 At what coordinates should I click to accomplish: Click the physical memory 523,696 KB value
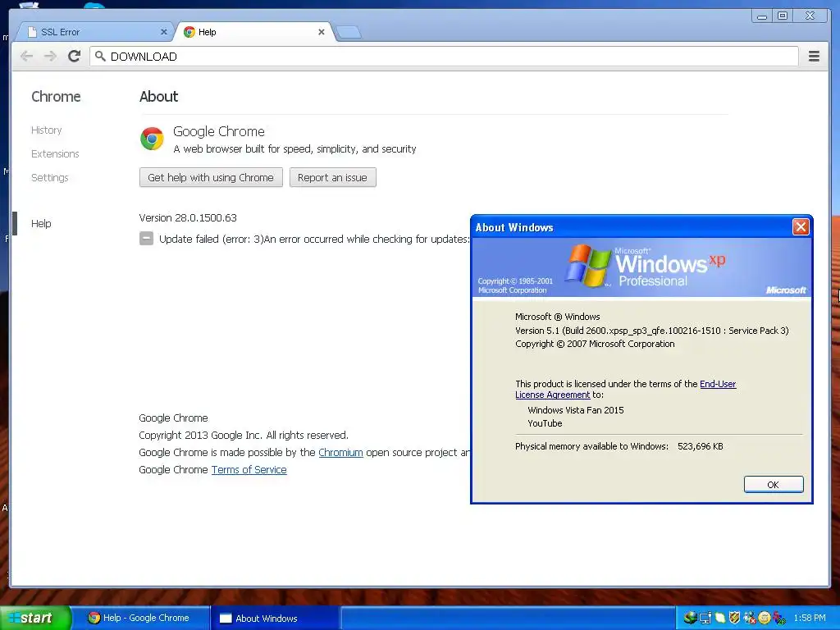pos(701,446)
